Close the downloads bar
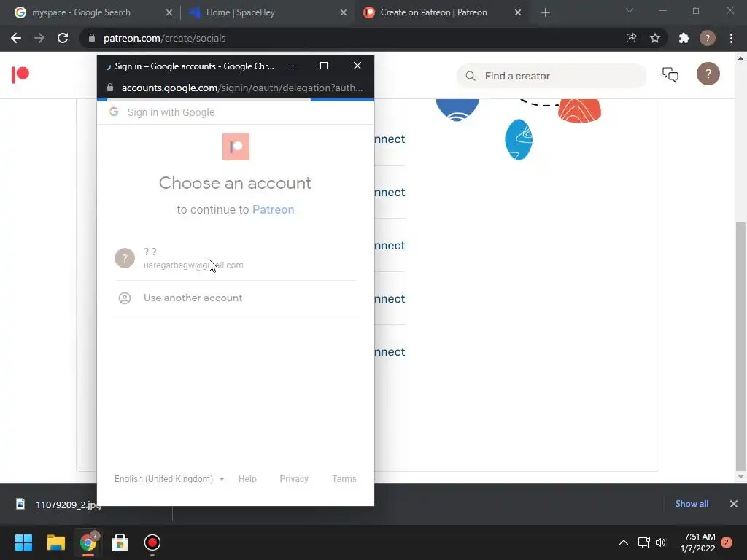Viewport: 747px width, 560px height. pos(734,504)
